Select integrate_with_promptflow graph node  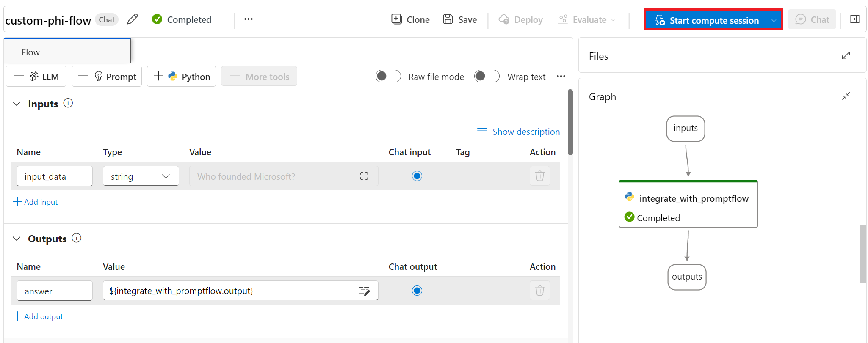688,204
